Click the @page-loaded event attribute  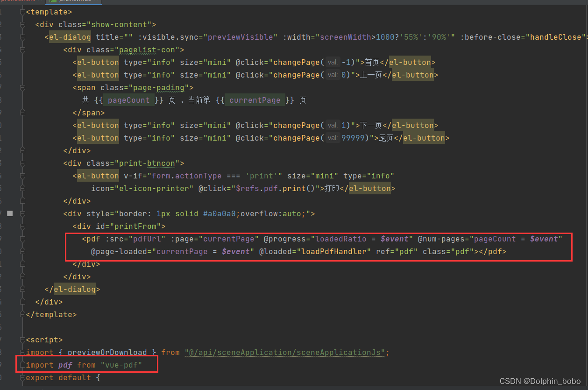[119, 251]
